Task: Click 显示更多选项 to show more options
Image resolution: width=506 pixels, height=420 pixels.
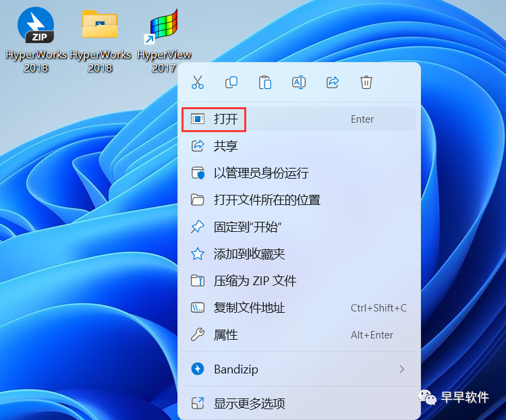Action: (250, 404)
